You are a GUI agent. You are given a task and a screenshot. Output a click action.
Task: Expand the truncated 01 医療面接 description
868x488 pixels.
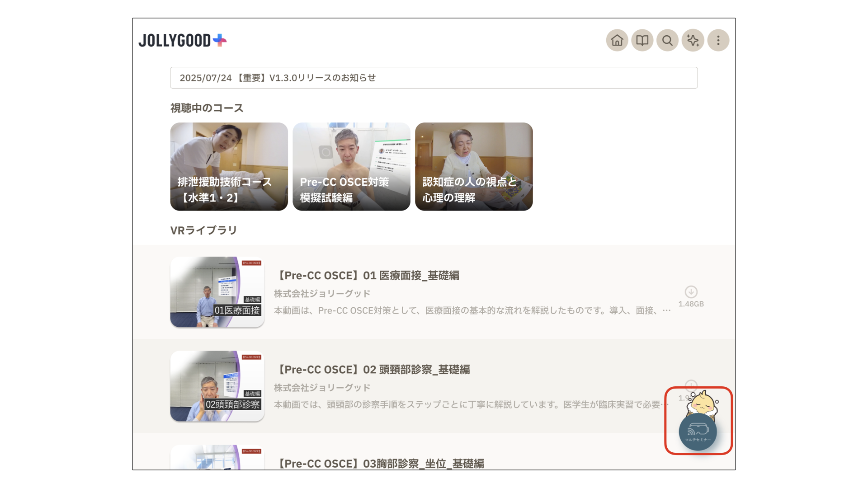[666, 310]
